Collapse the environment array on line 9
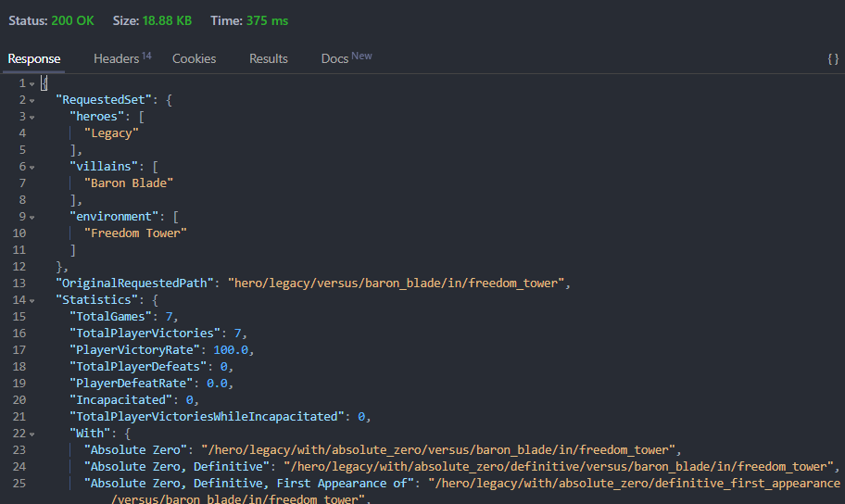 [32, 217]
